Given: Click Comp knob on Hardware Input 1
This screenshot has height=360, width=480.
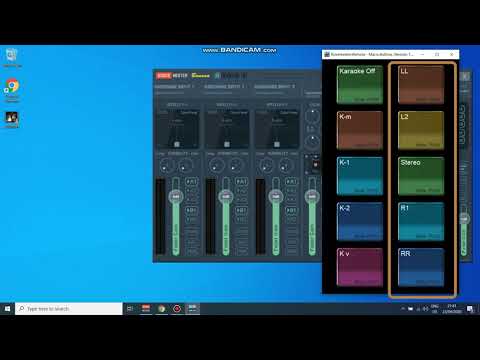Looking at the screenshot, I should pos(166,165).
